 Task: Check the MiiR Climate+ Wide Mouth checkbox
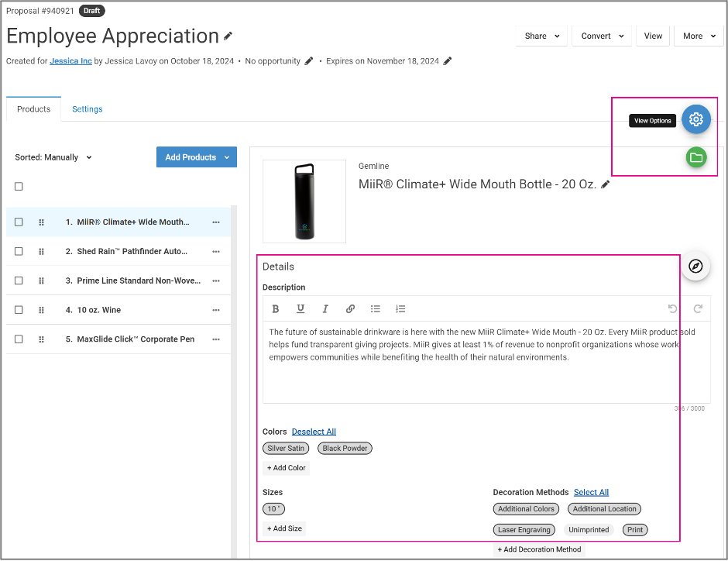tap(19, 222)
